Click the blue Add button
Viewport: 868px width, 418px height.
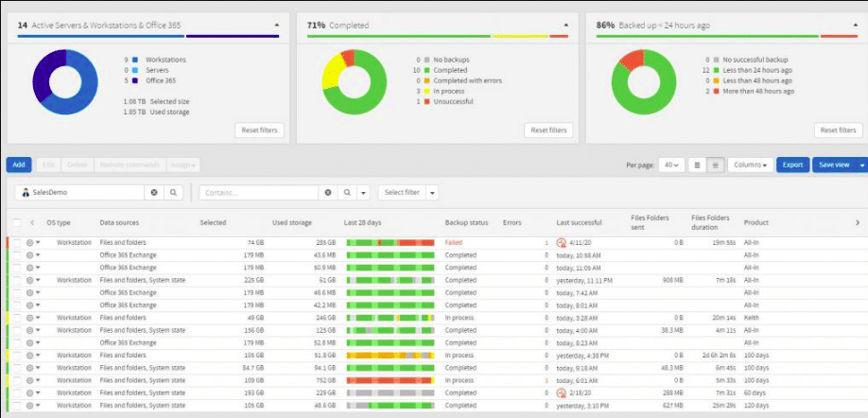pos(19,165)
